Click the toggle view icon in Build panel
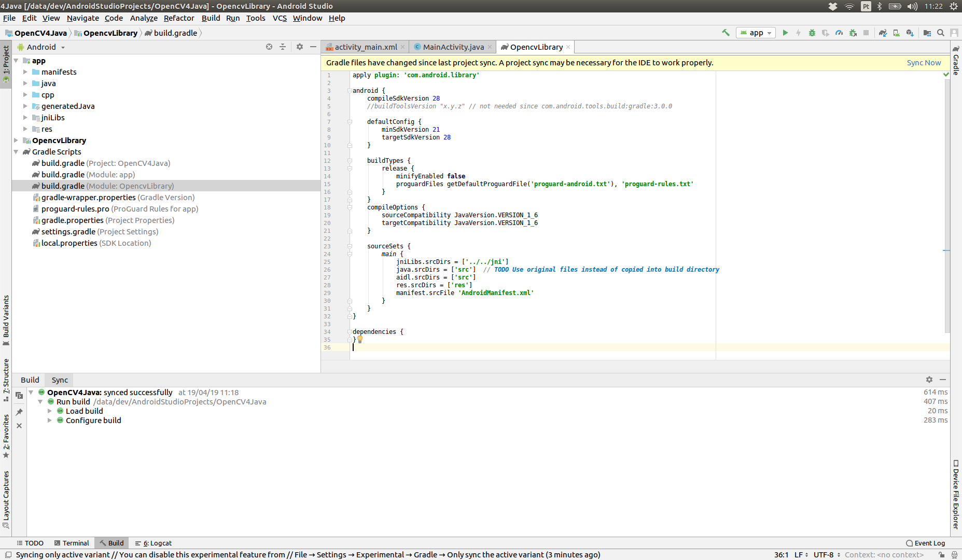This screenshot has width=962, height=560. (x=19, y=395)
